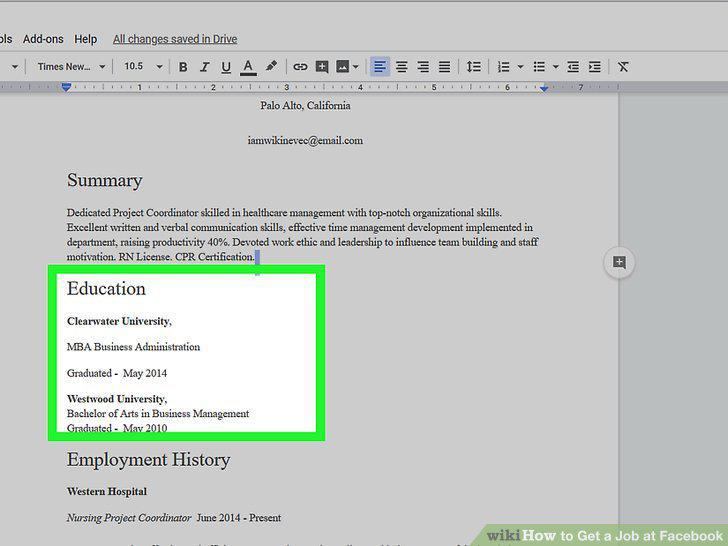Center align the text
This screenshot has width=728, height=546.
coord(402,67)
